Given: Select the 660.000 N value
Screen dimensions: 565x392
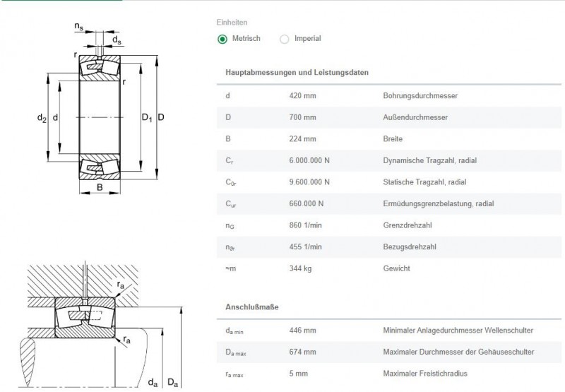Looking at the screenshot, I should (306, 204).
